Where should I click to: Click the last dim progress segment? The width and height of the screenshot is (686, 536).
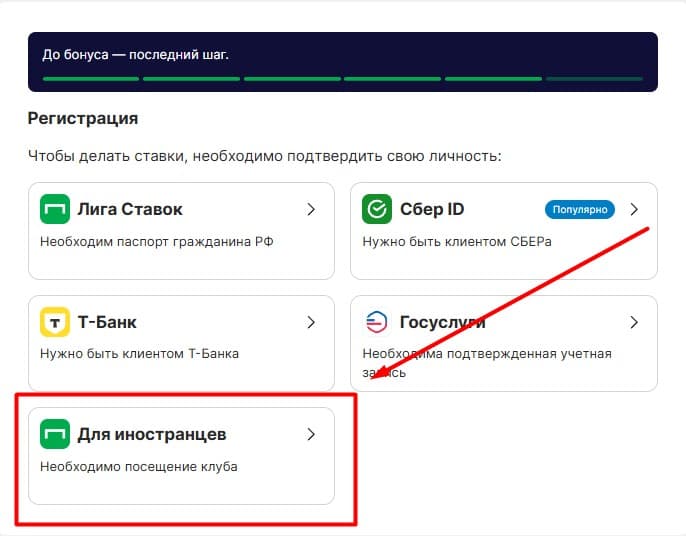point(595,79)
